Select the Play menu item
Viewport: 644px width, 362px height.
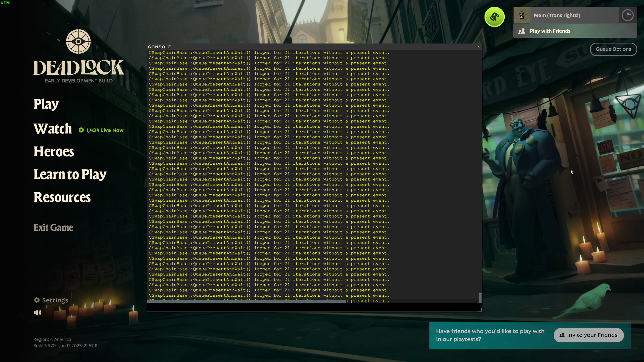tap(46, 104)
